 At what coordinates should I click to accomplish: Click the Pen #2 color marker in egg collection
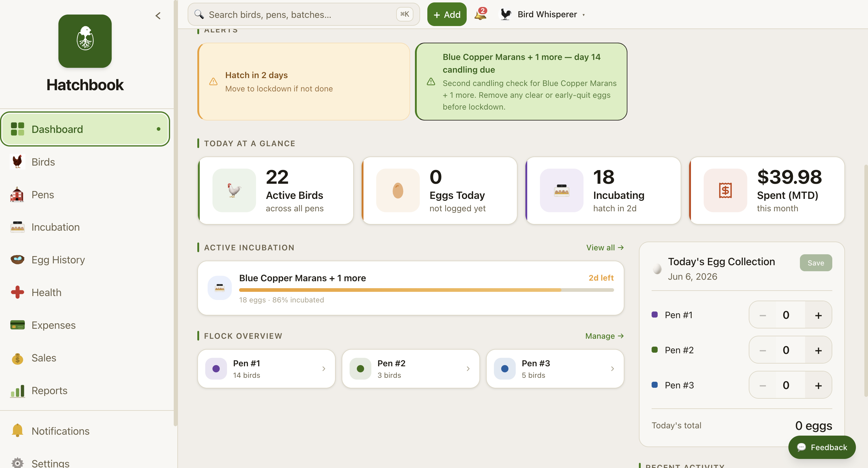(x=655, y=349)
